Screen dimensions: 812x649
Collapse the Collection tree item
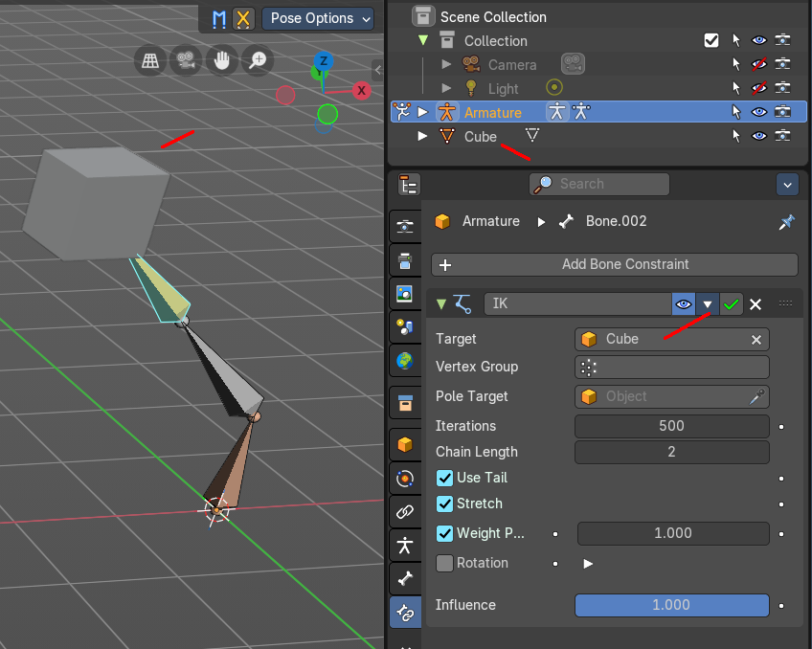(423, 40)
